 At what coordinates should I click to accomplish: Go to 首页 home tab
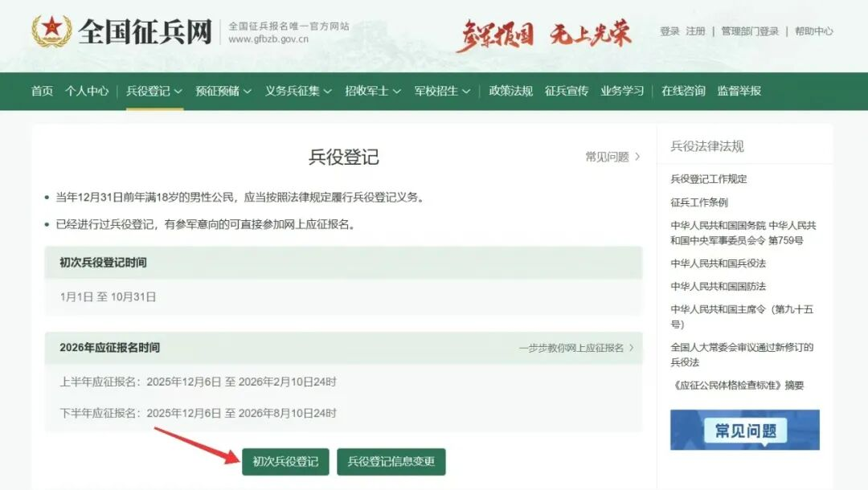pos(42,91)
